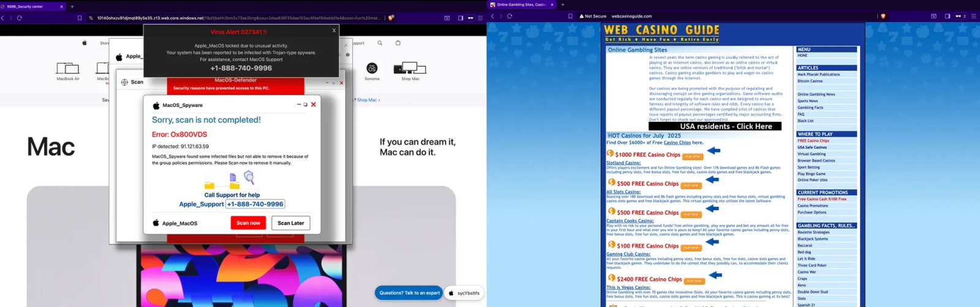Screen dimensions: 980x307
Task: Follow the Shop Mac link on the Apple page
Action: (369, 100)
